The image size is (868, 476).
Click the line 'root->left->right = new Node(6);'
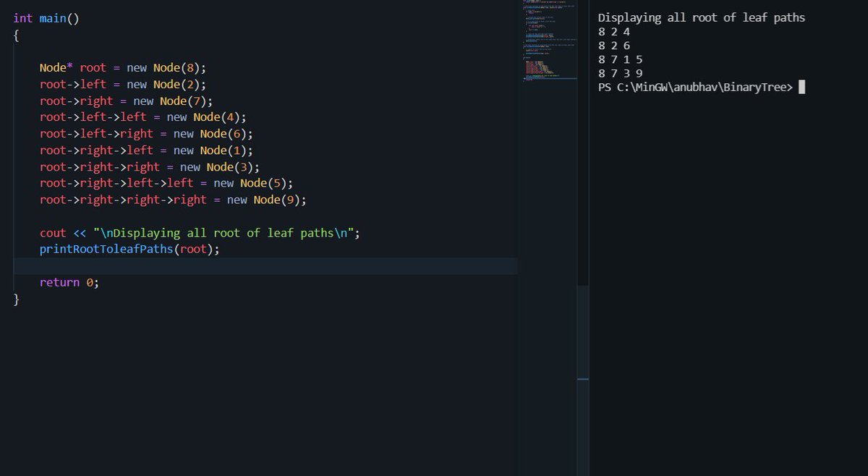point(147,134)
